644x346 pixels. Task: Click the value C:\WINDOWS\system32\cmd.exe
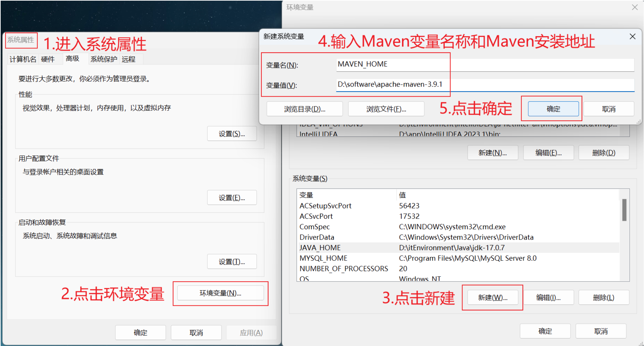pos(452,227)
